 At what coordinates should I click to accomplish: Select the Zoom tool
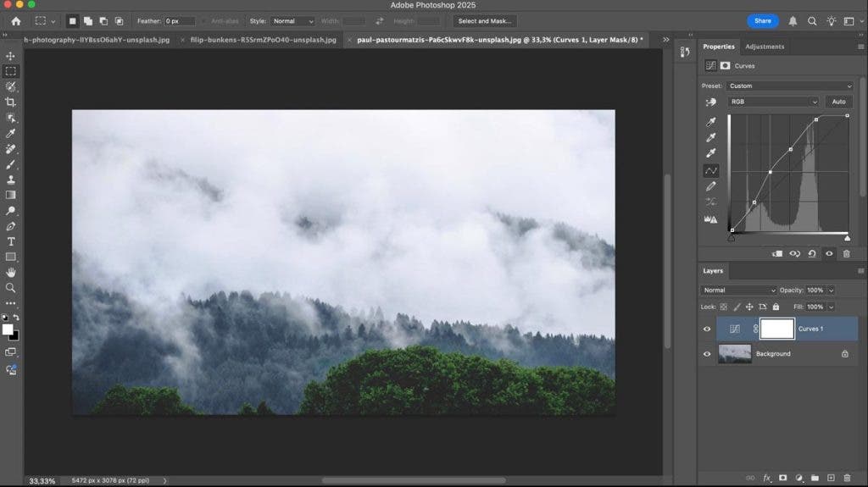10,288
